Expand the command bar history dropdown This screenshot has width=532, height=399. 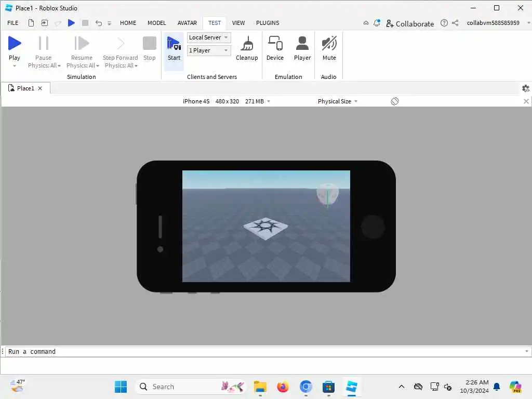click(527, 351)
